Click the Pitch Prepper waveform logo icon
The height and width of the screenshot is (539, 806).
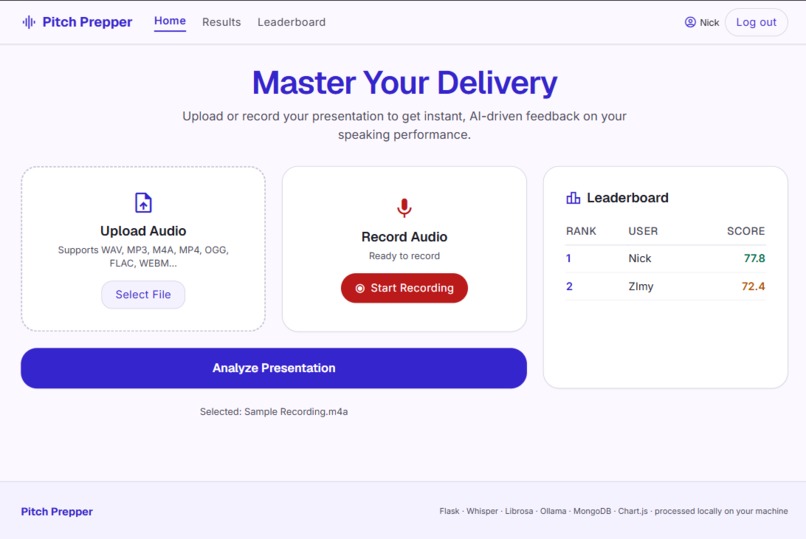pos(29,22)
